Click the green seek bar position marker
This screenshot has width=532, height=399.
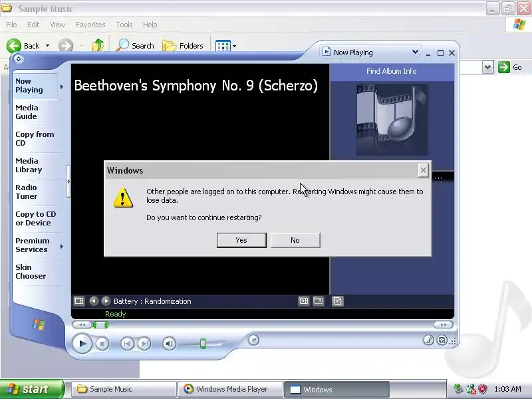[101, 325]
